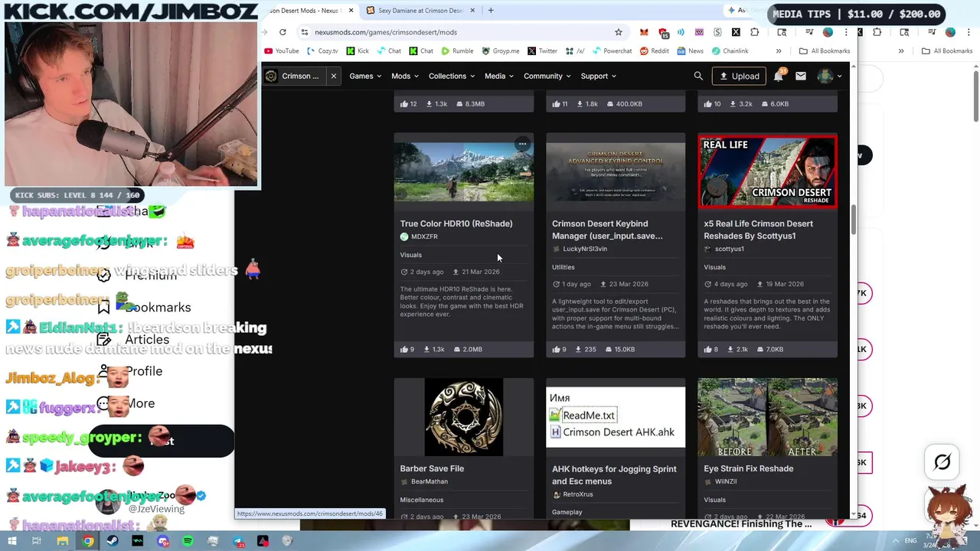Open the X extension icon in the toolbar
Image resolution: width=980 pixels, height=551 pixels.
click(x=736, y=32)
